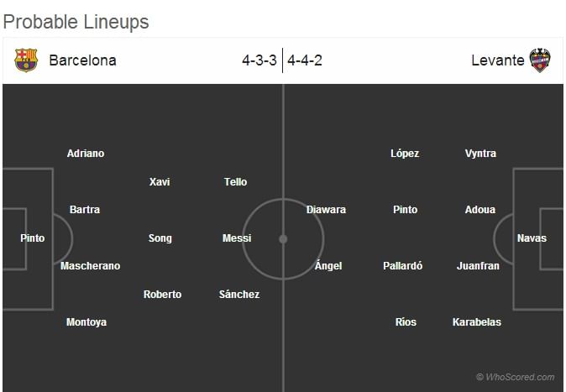This screenshot has width=566, height=392.
Task: Click the Probable Lineups heading
Action: (76, 22)
